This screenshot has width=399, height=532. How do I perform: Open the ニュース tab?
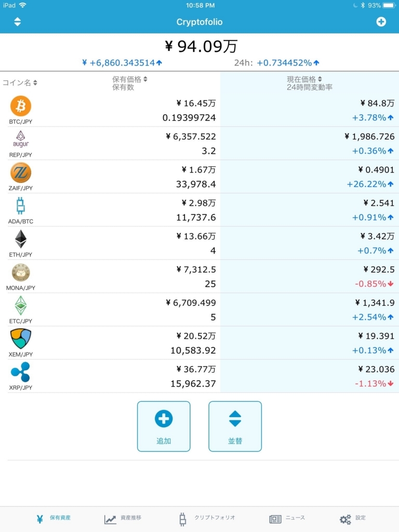click(287, 518)
